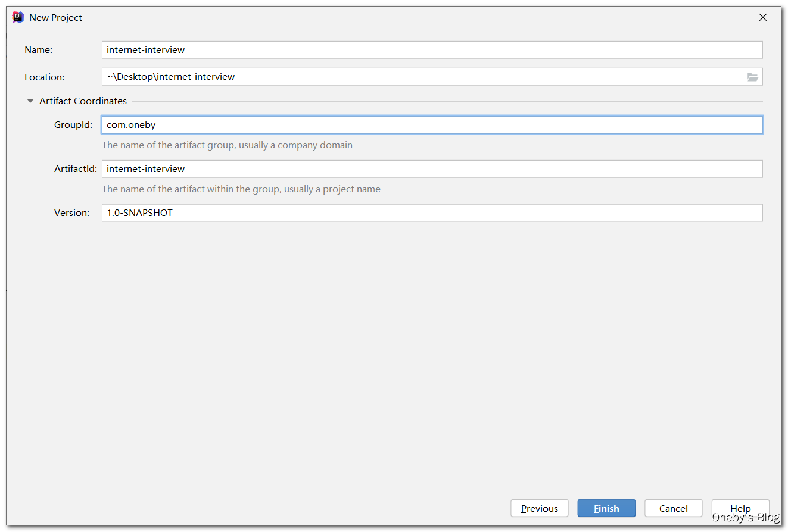Image resolution: width=788 pixels, height=532 pixels.
Task: Focus the GroupId text field
Action: click(432, 125)
